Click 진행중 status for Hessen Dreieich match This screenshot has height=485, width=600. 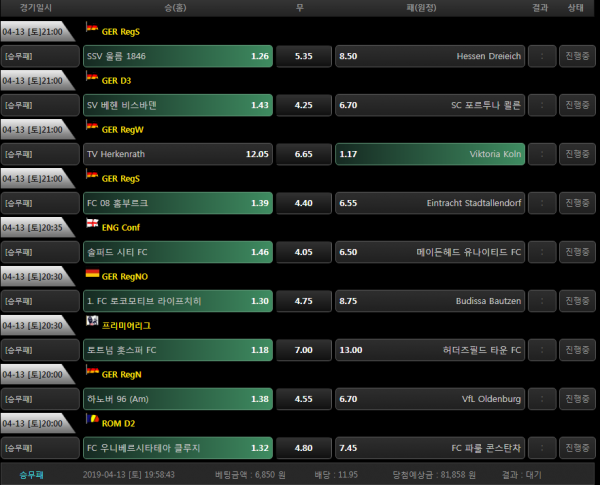tap(576, 56)
